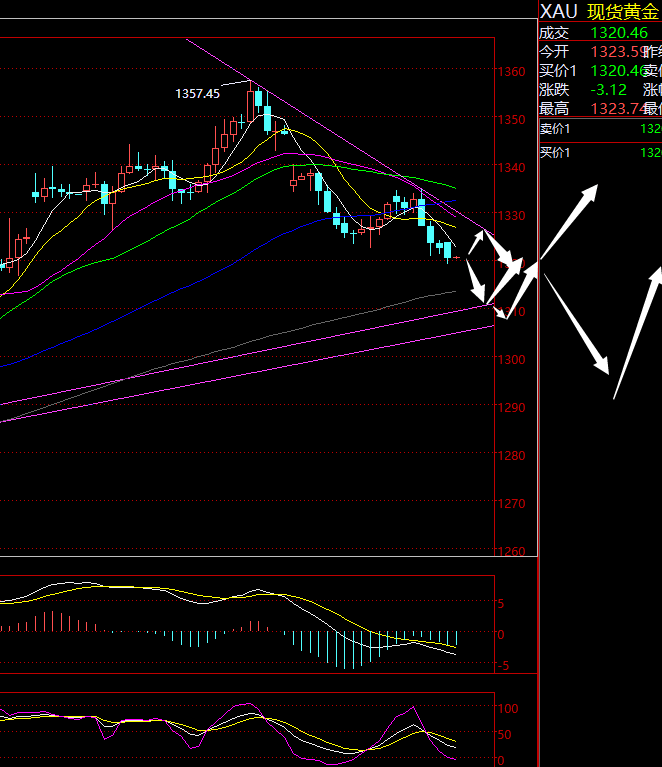Click the 今开 label
Image resolution: width=662 pixels, height=767 pixels.
(x=554, y=51)
